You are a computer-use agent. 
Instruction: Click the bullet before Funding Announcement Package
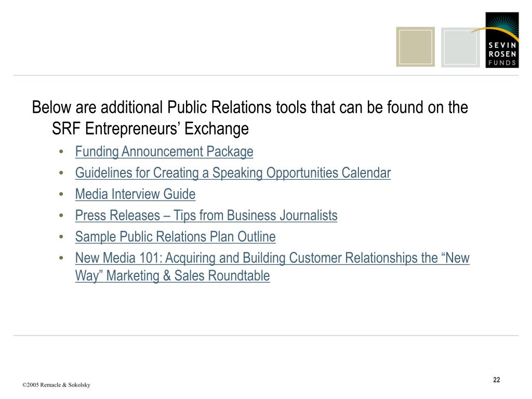[x=61, y=152]
